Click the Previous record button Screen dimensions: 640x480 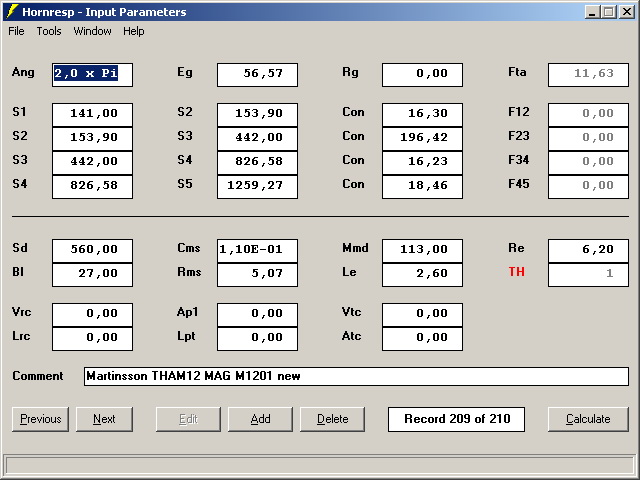tap(41, 419)
